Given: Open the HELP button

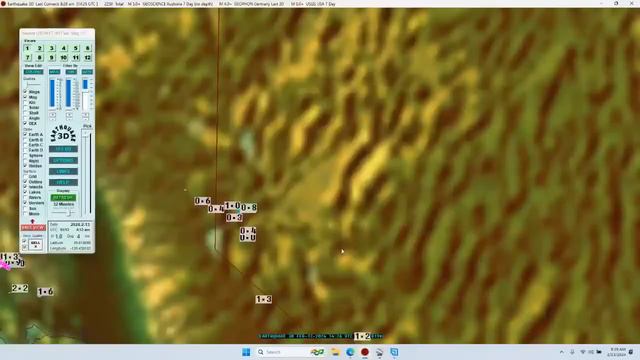Looking at the screenshot, I should point(63,182).
